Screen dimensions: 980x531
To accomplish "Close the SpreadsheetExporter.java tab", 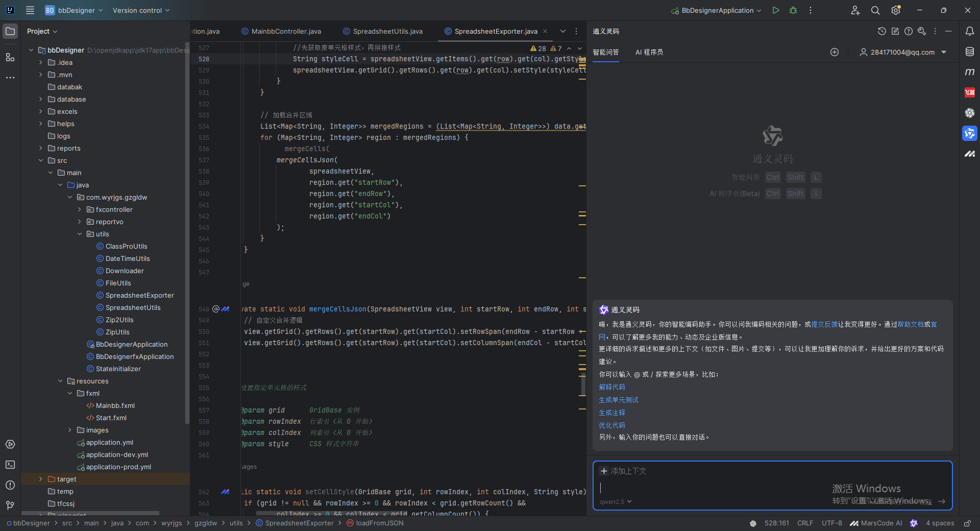I will (x=545, y=31).
